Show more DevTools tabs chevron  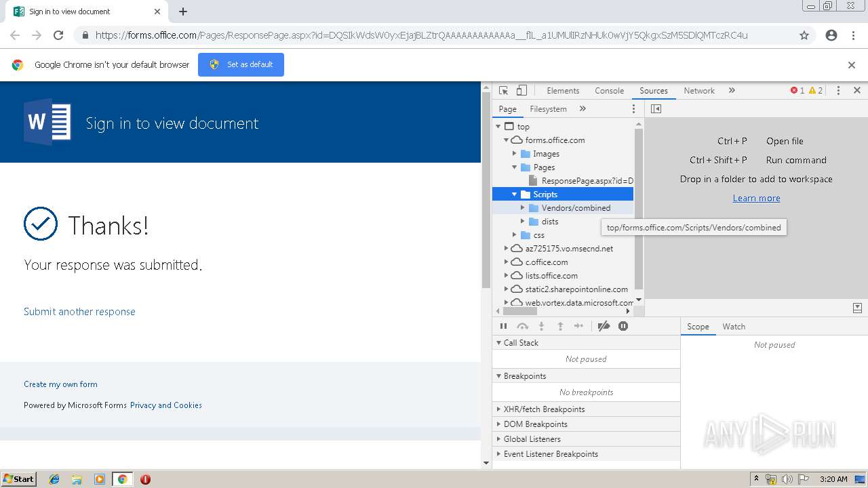732,90
